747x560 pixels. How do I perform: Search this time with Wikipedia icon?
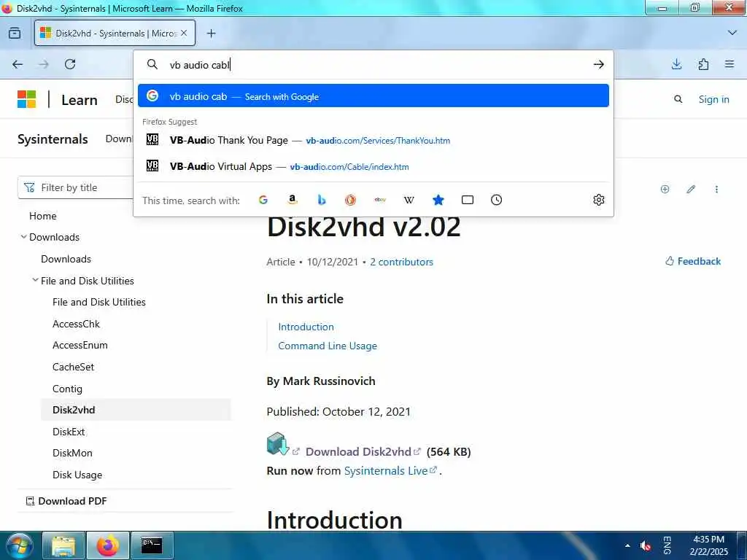point(409,200)
